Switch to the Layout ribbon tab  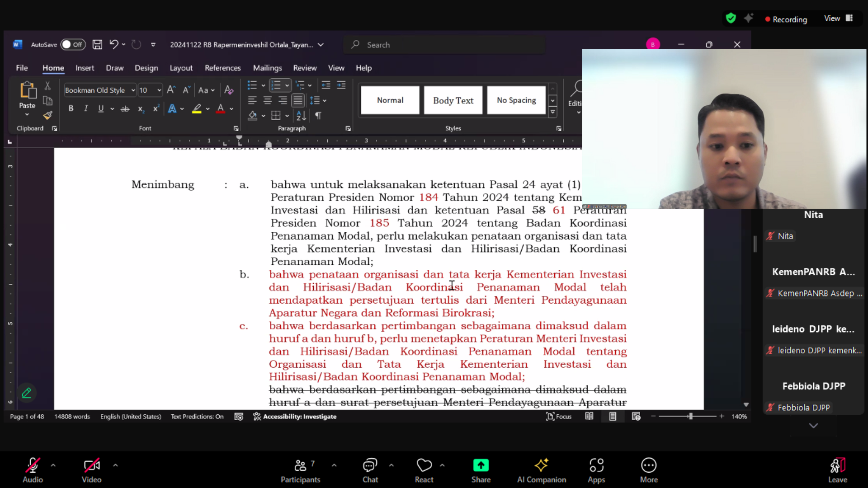pos(181,68)
